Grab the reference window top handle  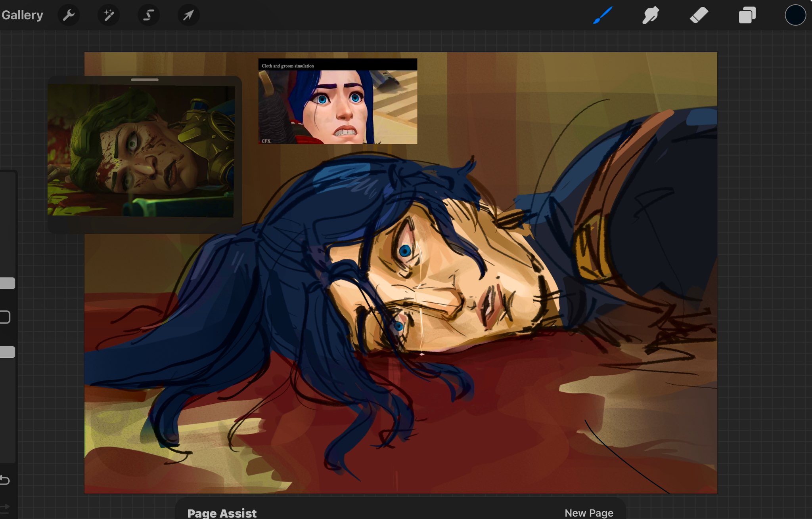click(145, 80)
